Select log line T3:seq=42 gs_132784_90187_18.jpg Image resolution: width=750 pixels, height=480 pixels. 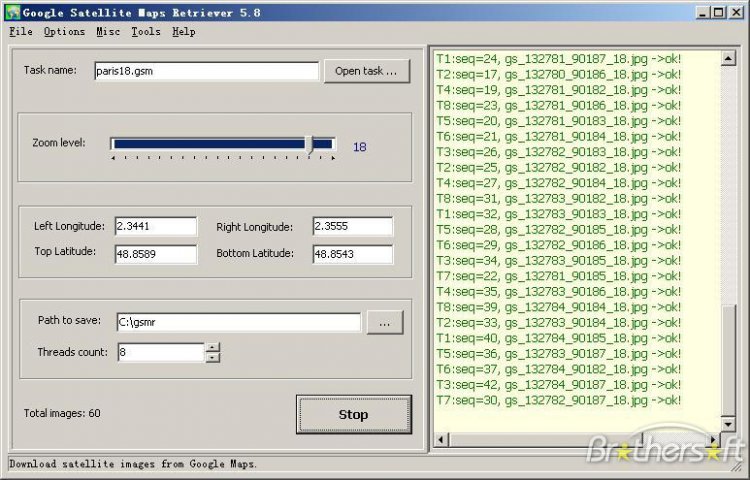[558, 385]
